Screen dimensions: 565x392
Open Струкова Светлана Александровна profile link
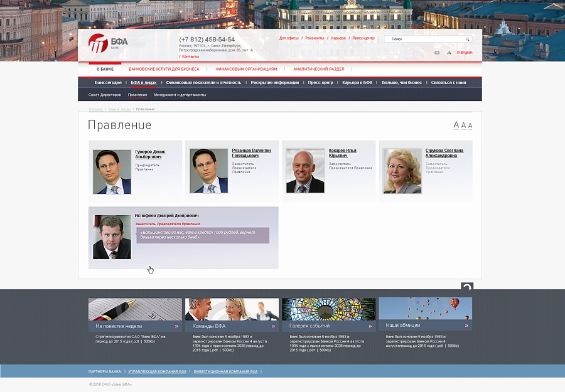444,153
